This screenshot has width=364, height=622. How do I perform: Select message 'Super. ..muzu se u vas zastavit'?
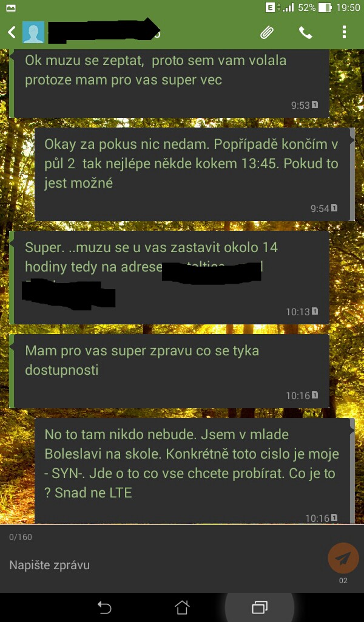coord(169,278)
